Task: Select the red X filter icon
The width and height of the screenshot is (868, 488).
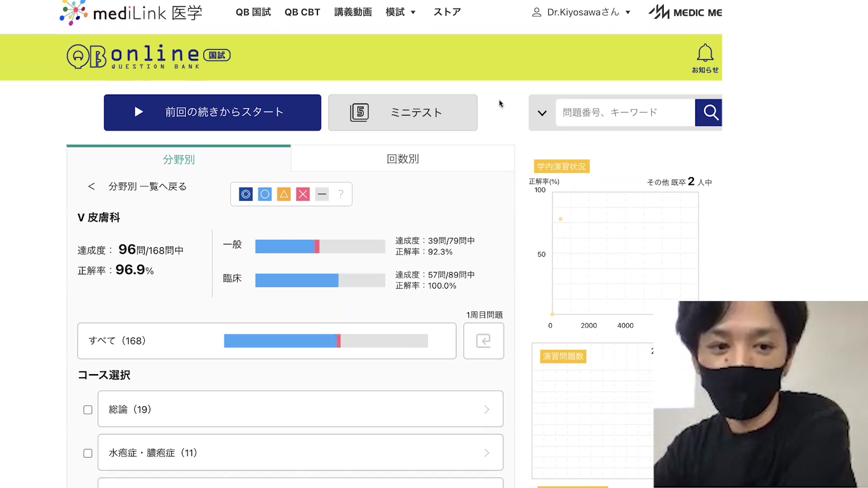Action: [303, 194]
